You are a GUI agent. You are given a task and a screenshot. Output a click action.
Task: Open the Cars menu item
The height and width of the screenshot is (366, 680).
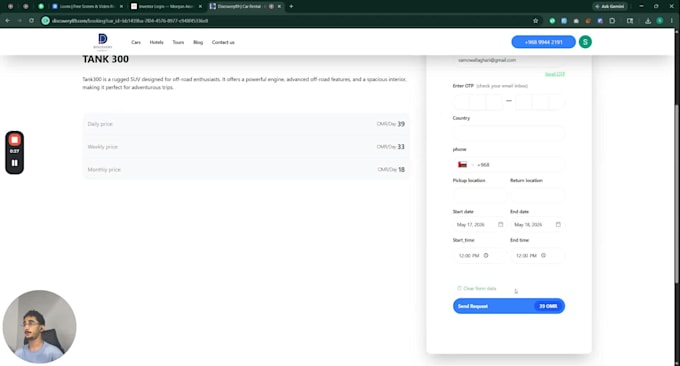pyautogui.click(x=136, y=42)
